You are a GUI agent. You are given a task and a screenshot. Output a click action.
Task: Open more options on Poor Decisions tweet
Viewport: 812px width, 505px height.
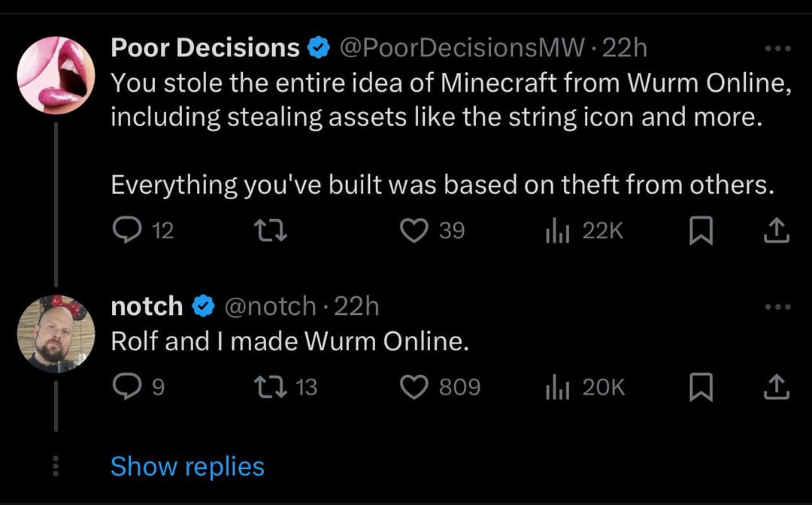coord(778,49)
